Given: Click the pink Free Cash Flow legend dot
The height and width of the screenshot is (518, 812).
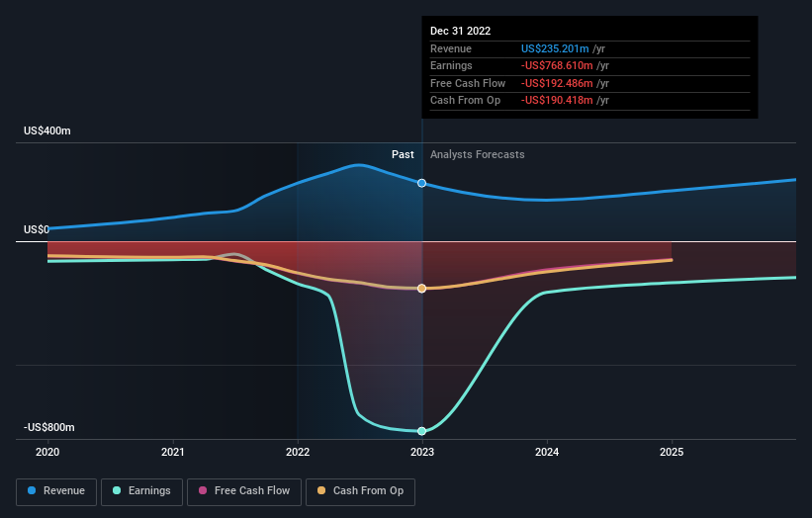Looking at the screenshot, I should click(203, 490).
